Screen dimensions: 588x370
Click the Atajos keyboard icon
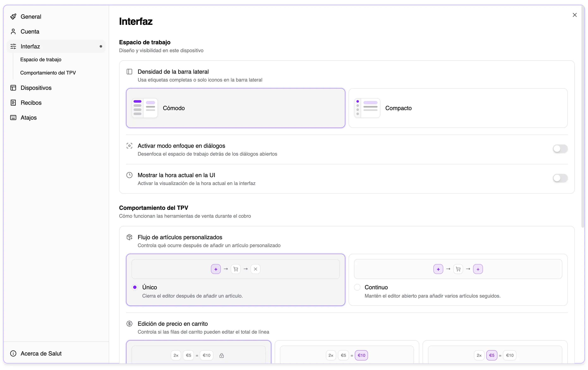[13, 118]
